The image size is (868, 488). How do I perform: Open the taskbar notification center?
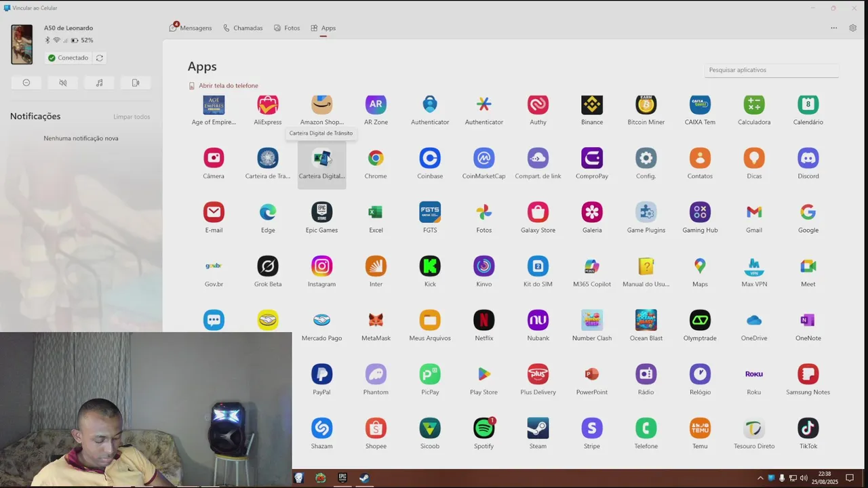849,478
